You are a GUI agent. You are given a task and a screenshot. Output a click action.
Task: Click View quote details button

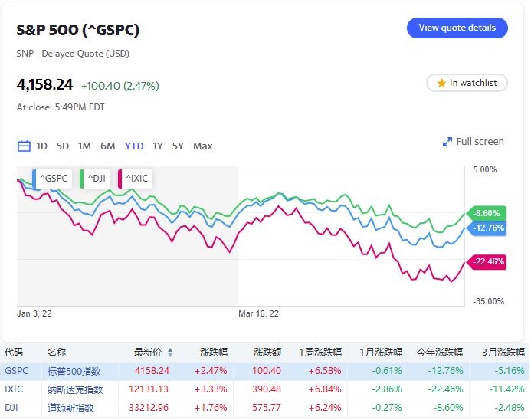click(457, 28)
